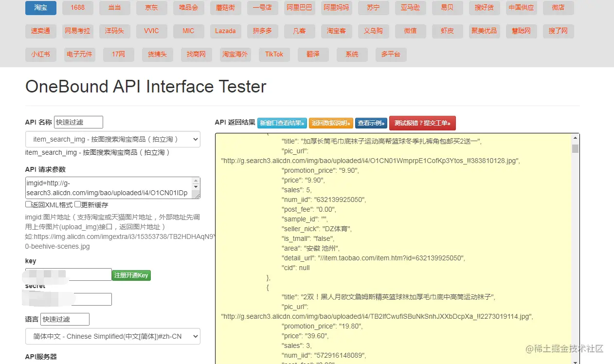Viewport: 614px width, 364px height.
Task: Open the 淘宝客 platform button
Action: pyautogui.click(x=336, y=31)
